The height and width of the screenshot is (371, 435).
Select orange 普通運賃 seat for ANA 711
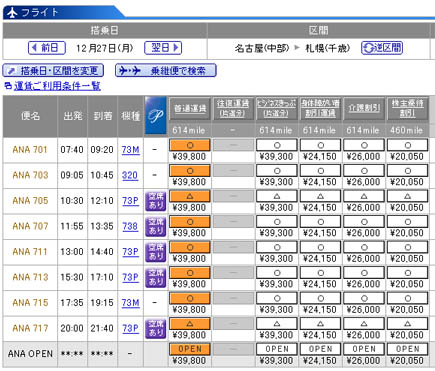click(190, 247)
